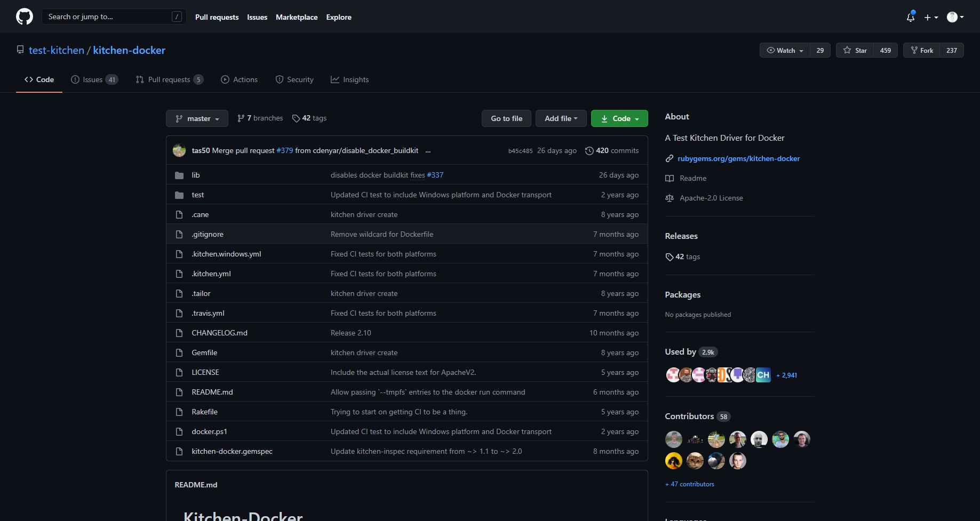Open Marketplace in the top navigation
Viewport: 980px width, 521px height.
pyautogui.click(x=297, y=17)
